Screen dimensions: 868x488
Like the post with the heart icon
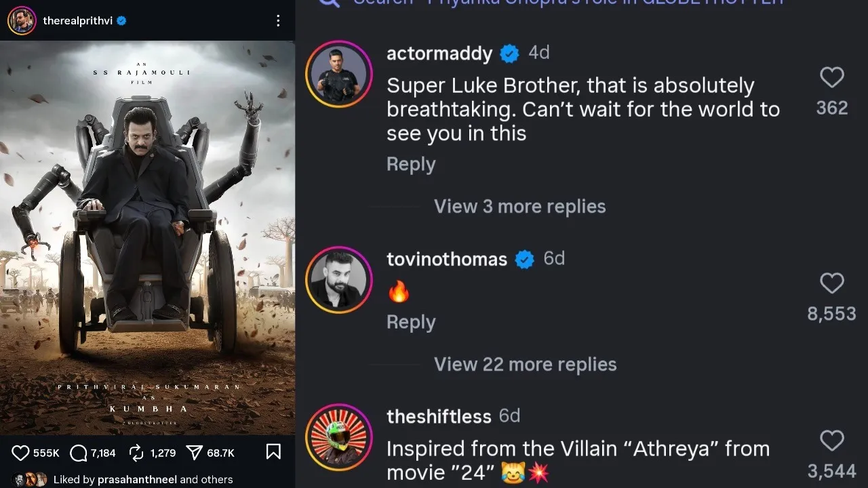[21, 453]
